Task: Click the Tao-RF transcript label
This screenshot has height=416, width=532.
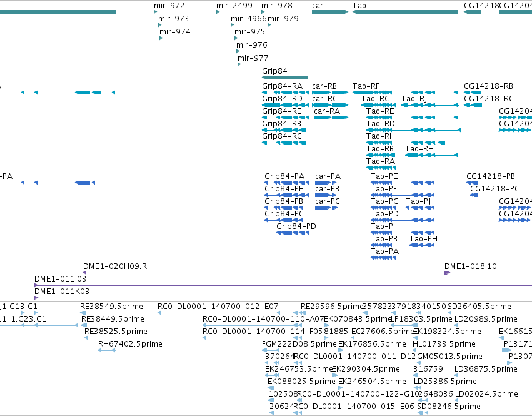Action: tap(366, 86)
